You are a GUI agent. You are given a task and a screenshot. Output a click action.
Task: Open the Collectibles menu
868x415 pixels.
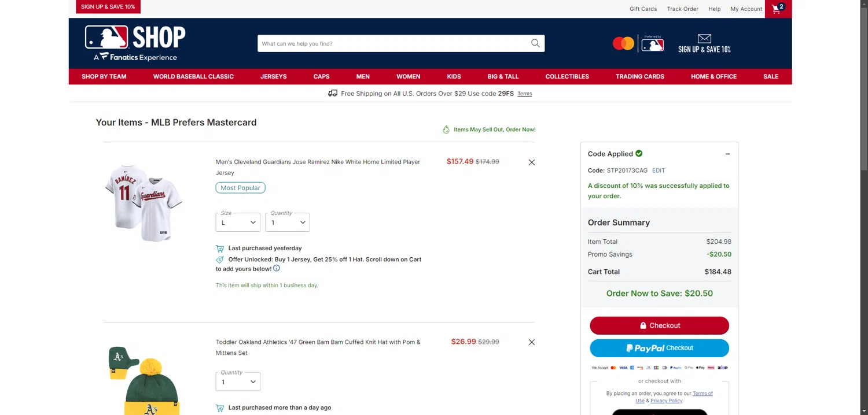click(567, 76)
